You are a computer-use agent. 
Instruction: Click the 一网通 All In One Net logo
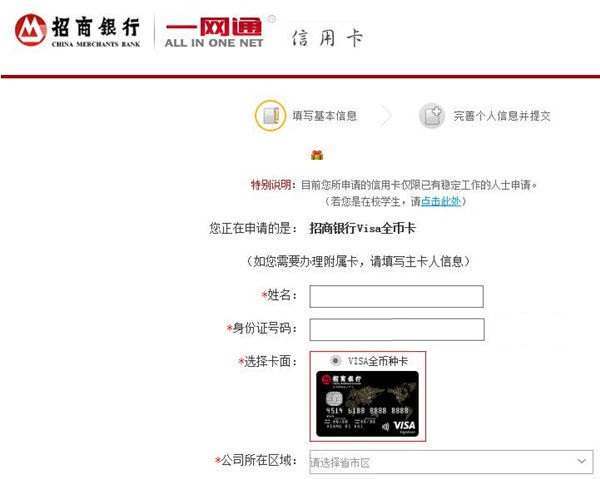(215, 33)
